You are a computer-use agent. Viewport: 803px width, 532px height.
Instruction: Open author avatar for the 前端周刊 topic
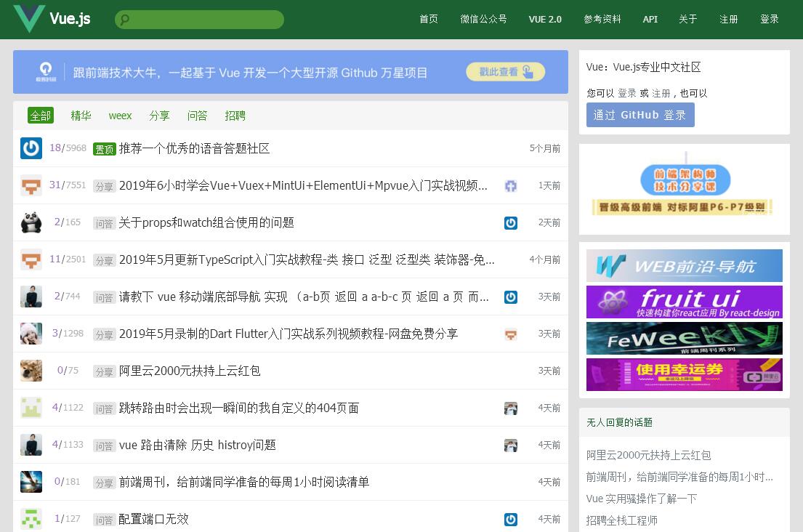[x=31, y=482]
